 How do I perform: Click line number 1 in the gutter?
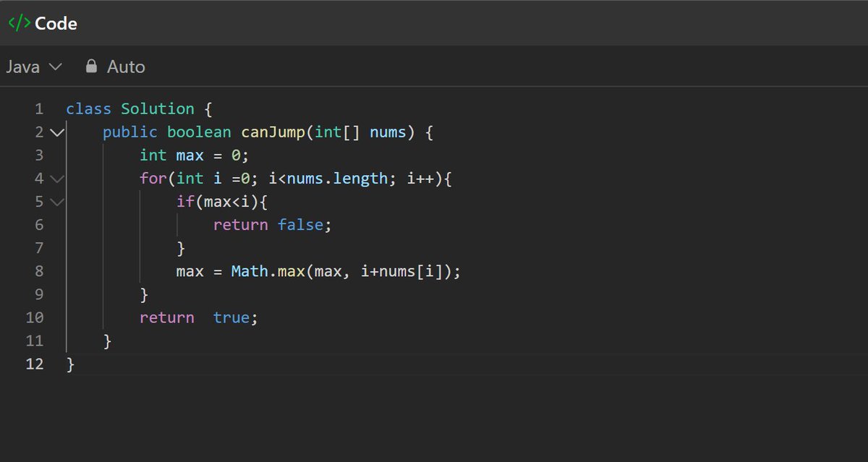[39, 109]
